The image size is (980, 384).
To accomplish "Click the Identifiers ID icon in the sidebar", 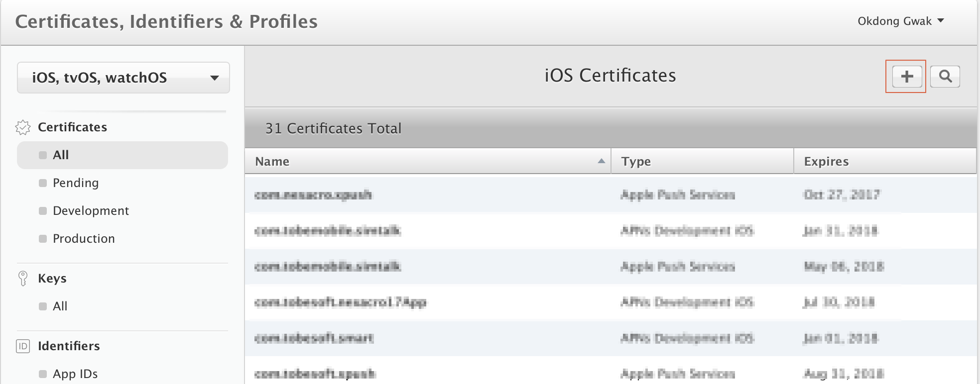I will (x=23, y=346).
